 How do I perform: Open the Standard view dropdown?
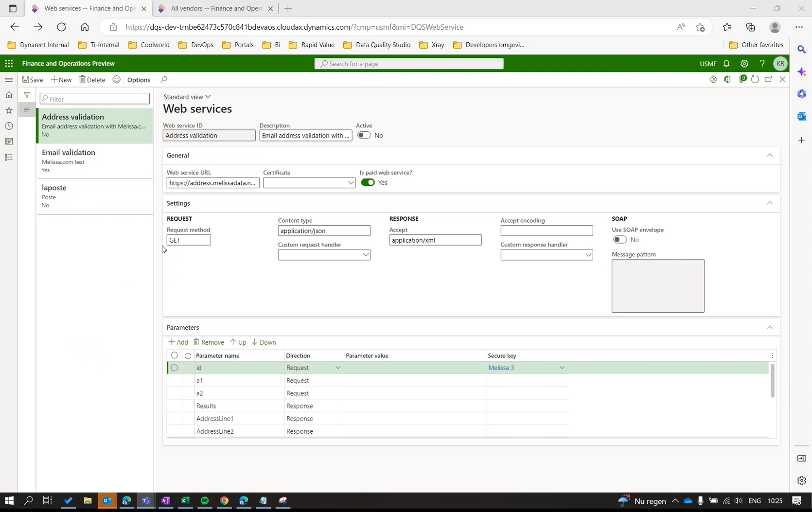(187, 97)
